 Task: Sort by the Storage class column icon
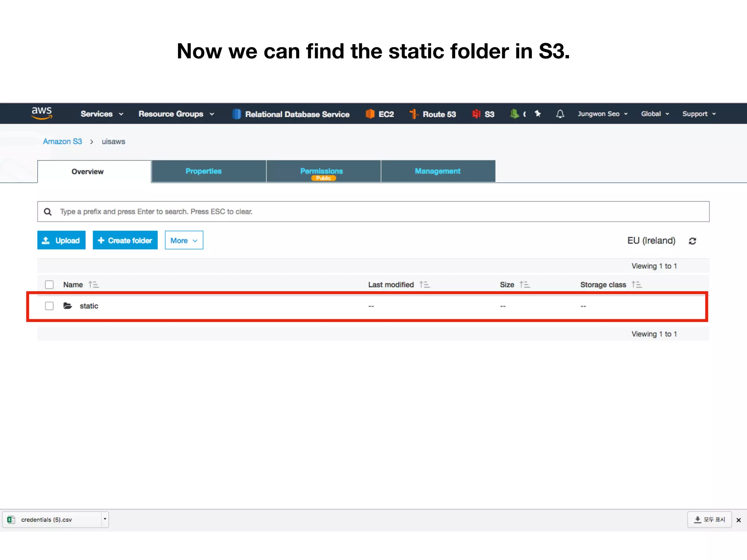pos(637,285)
